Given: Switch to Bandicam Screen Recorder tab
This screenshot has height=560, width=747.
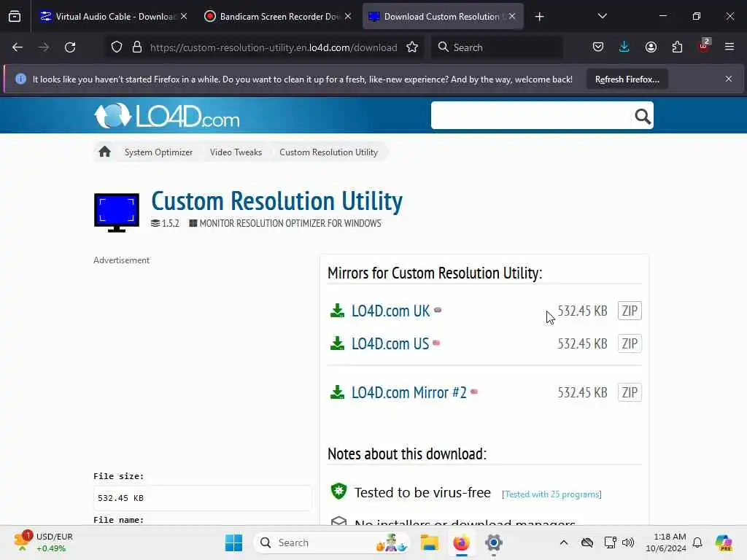Looking at the screenshot, I should click(x=278, y=17).
